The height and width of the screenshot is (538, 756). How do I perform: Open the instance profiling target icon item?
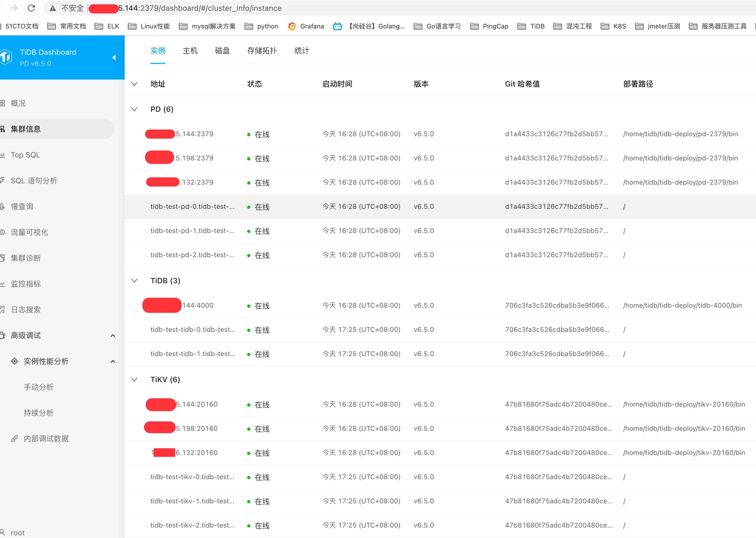coord(15,361)
